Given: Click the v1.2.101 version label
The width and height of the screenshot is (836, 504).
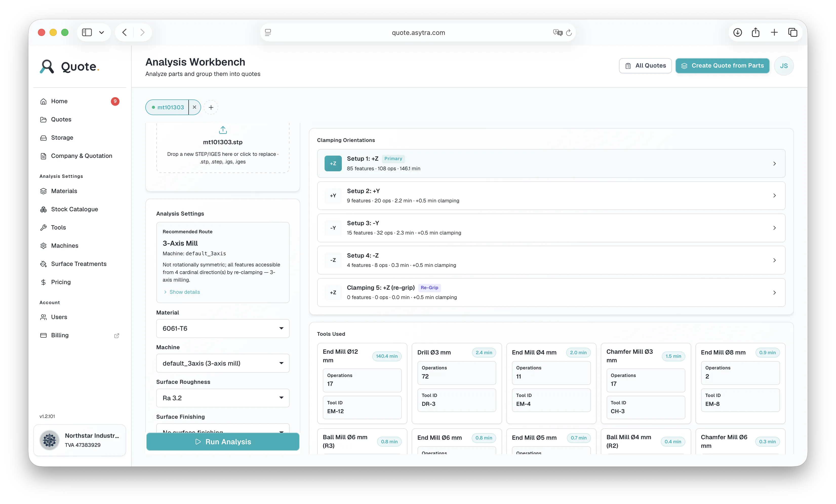Looking at the screenshot, I should (47, 416).
